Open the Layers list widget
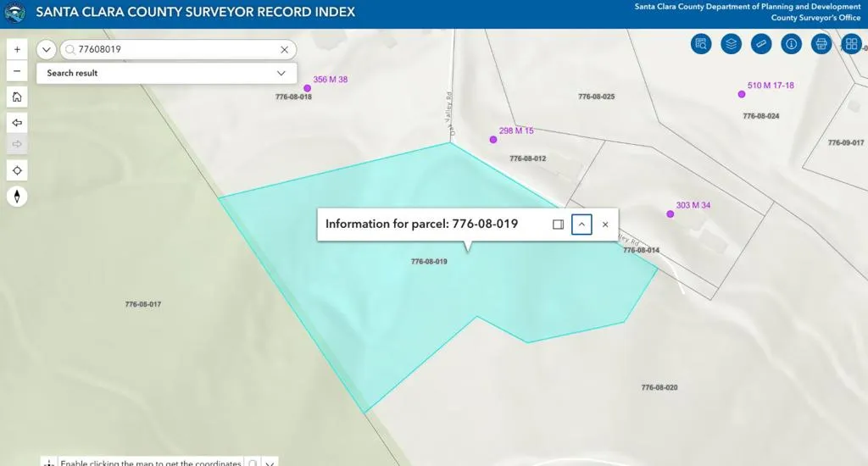Image resolution: width=868 pixels, height=466 pixels. pyautogui.click(x=731, y=44)
